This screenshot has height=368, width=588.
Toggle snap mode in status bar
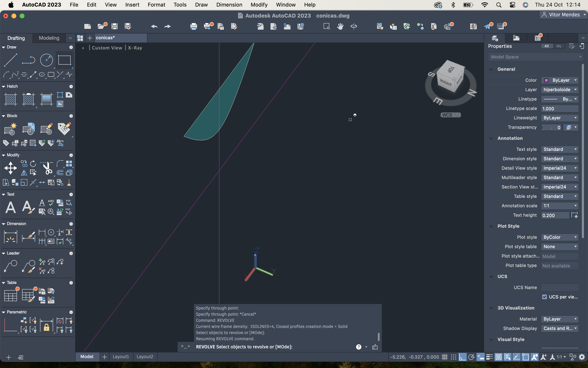(x=454, y=357)
